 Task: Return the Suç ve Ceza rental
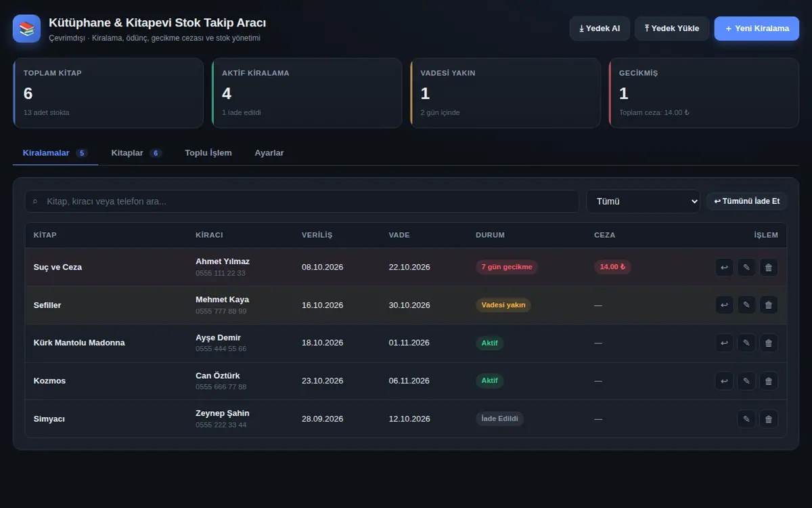click(724, 267)
